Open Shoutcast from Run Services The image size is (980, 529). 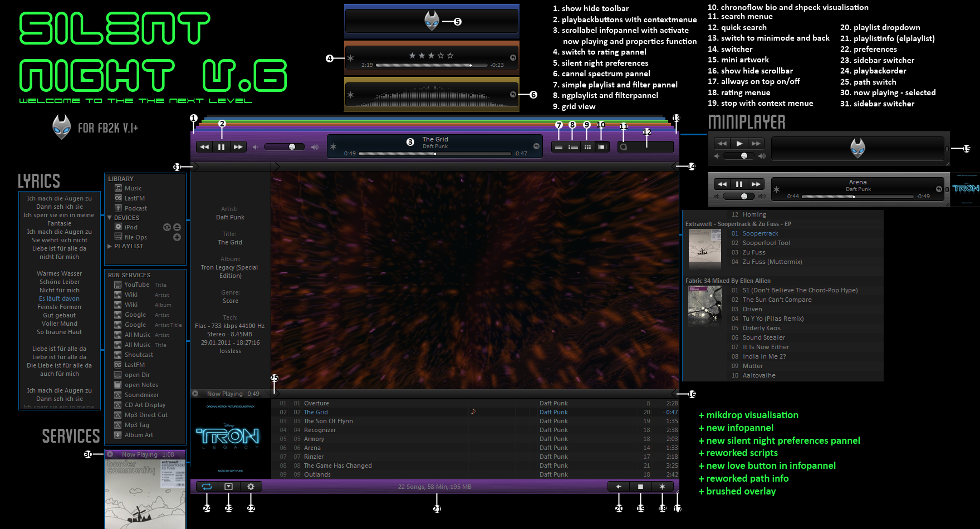139,355
